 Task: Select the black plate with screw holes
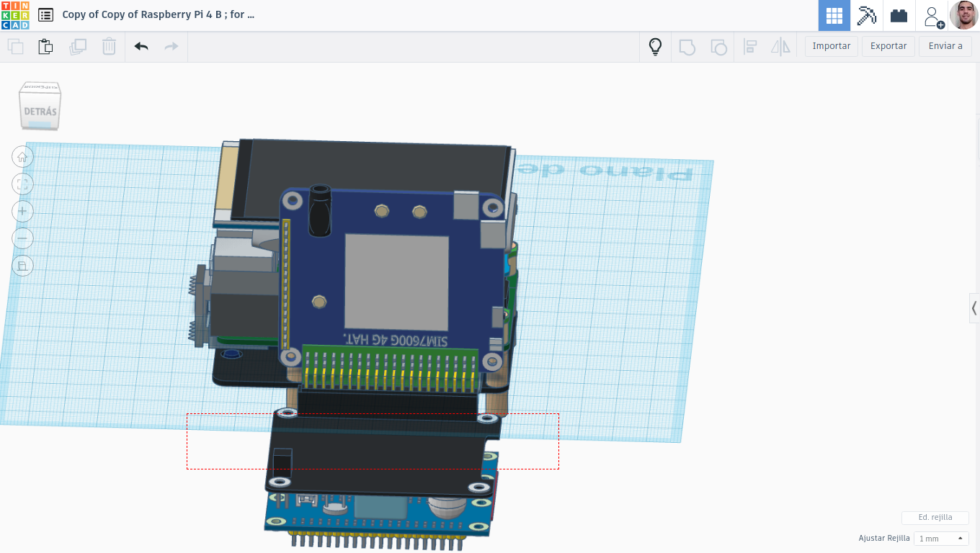tap(382, 454)
